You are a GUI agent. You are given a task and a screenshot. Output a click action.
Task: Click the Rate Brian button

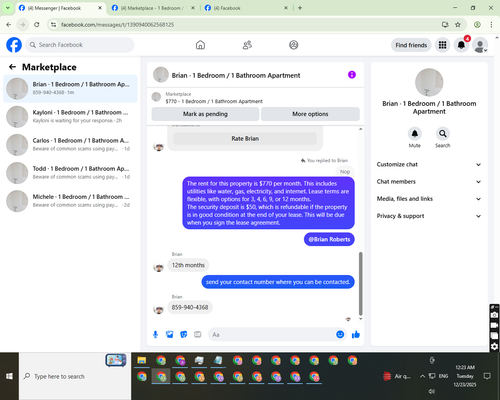(245, 138)
